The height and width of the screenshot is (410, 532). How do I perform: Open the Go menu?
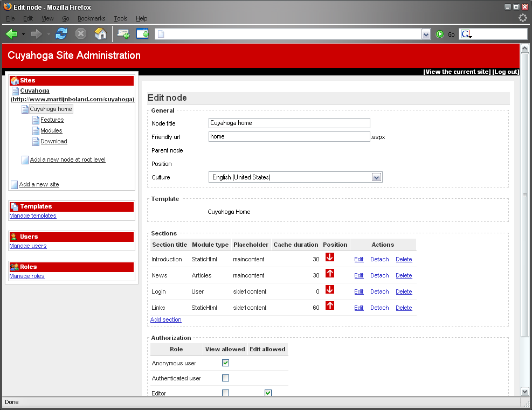click(x=66, y=18)
